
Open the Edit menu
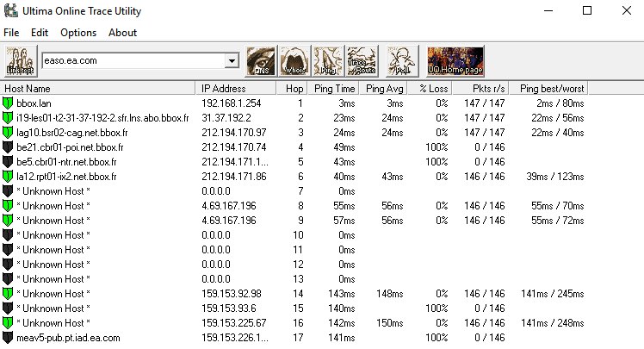(40, 33)
